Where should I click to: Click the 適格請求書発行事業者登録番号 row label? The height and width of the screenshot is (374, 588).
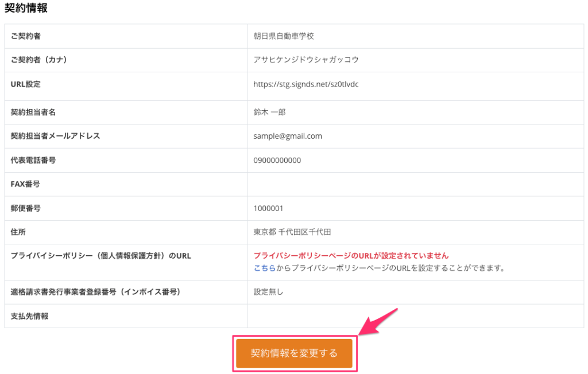point(95,292)
